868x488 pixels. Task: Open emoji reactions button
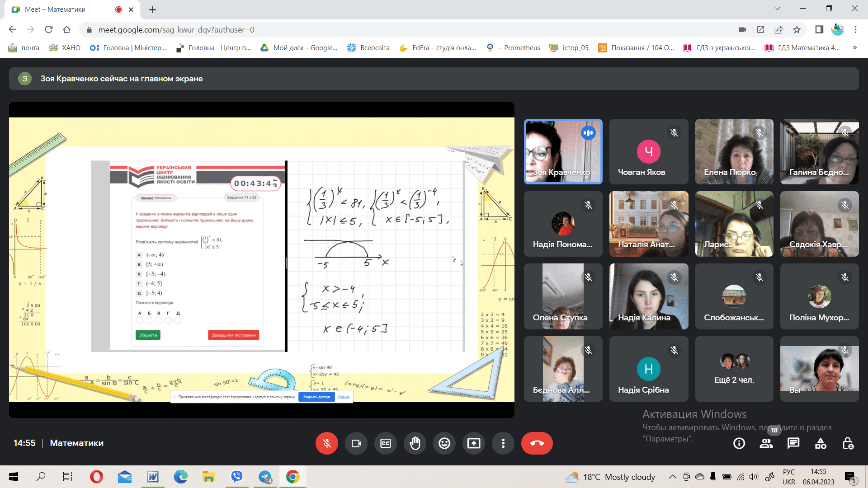[x=444, y=443]
